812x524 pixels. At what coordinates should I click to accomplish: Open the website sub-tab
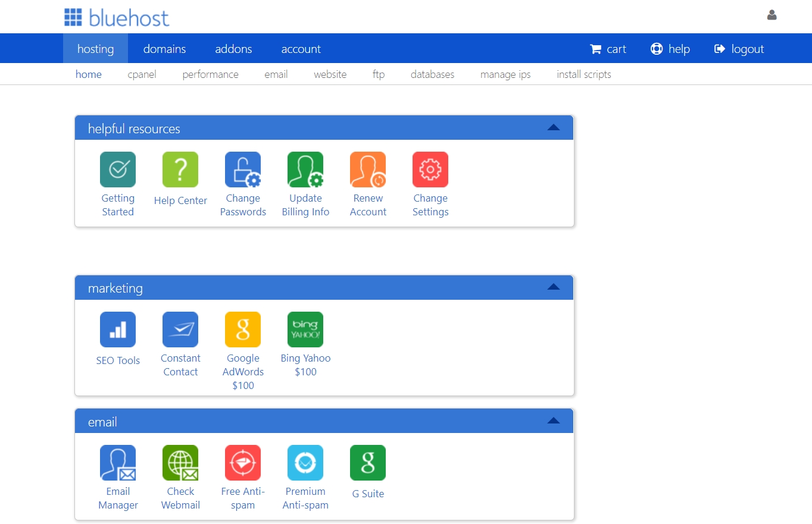click(x=330, y=74)
